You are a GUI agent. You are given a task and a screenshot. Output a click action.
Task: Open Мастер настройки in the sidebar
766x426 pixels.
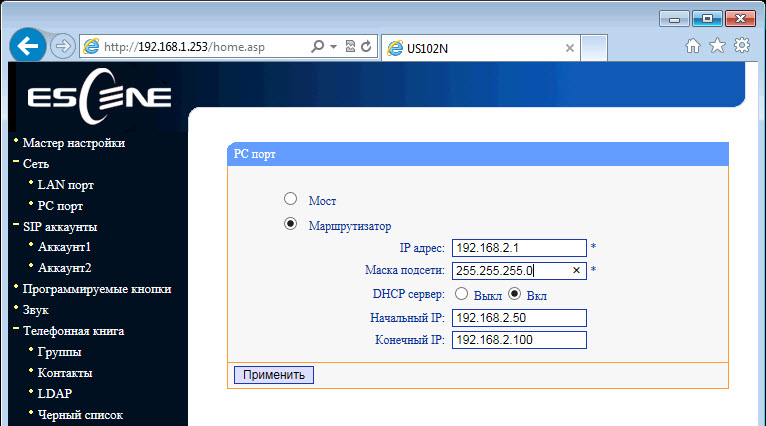pyautogui.click(x=74, y=143)
